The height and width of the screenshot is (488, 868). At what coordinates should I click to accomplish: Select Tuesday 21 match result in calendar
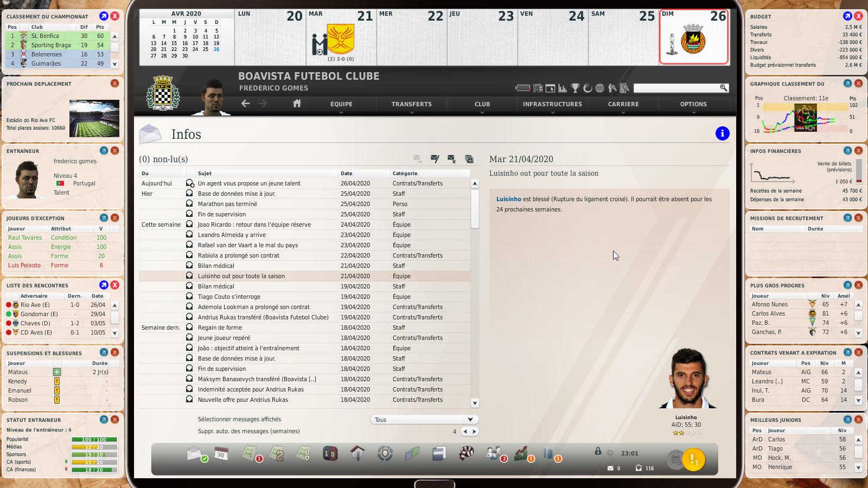pos(341,37)
